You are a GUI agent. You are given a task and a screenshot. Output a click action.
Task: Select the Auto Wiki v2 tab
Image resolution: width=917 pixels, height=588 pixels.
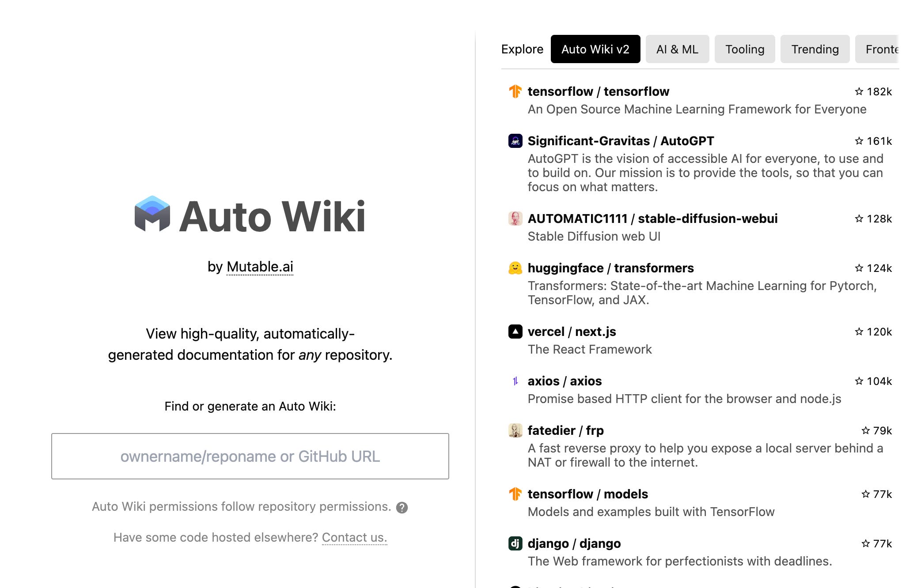pos(595,49)
